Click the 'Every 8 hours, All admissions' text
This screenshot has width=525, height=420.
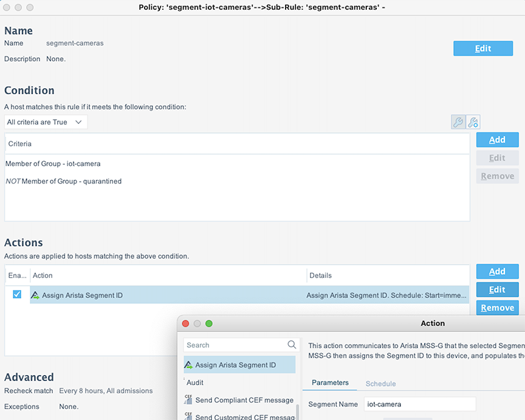click(106, 391)
